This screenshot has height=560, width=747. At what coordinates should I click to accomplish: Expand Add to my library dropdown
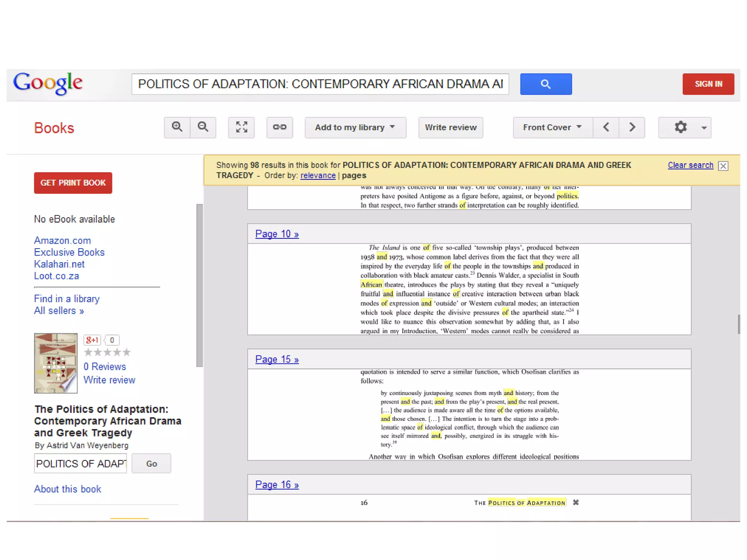[x=355, y=127]
